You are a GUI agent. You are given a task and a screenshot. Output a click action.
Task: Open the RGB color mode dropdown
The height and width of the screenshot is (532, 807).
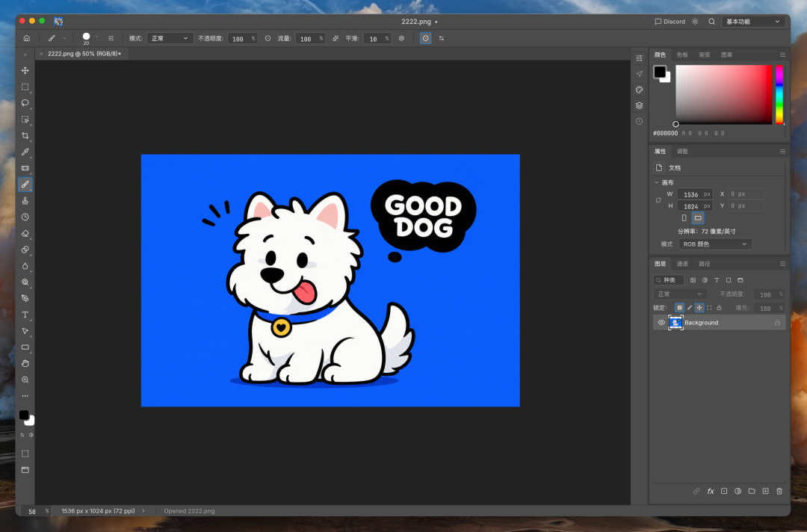pyautogui.click(x=715, y=244)
